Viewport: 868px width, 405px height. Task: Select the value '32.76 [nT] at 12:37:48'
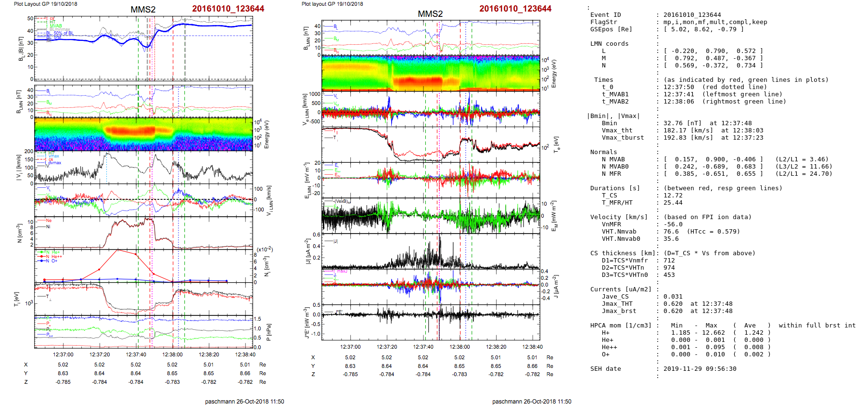[x=708, y=123]
